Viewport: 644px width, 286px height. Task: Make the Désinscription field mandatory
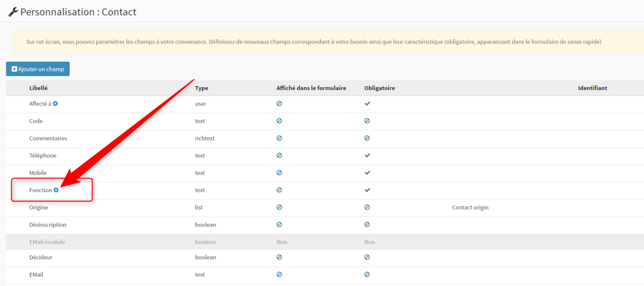click(x=367, y=225)
